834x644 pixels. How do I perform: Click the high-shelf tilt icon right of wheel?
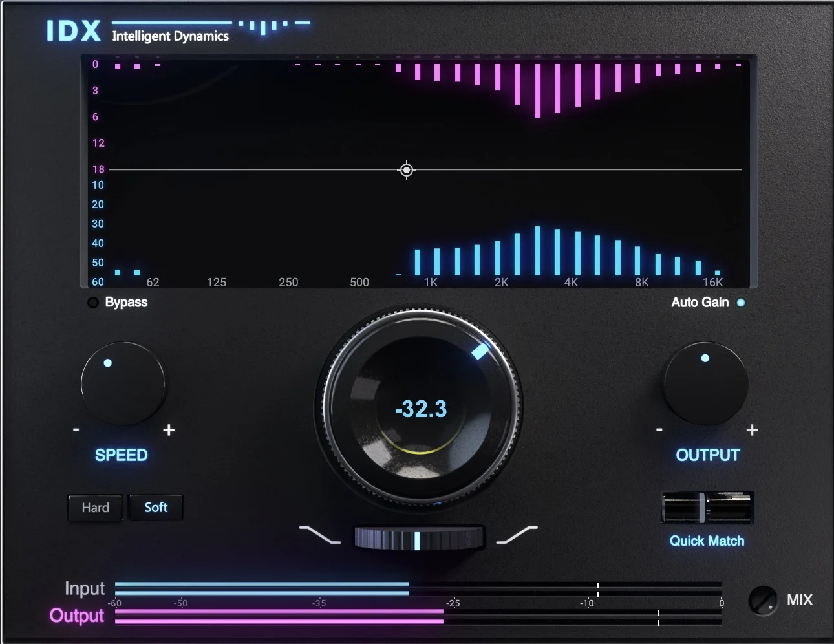(x=517, y=535)
